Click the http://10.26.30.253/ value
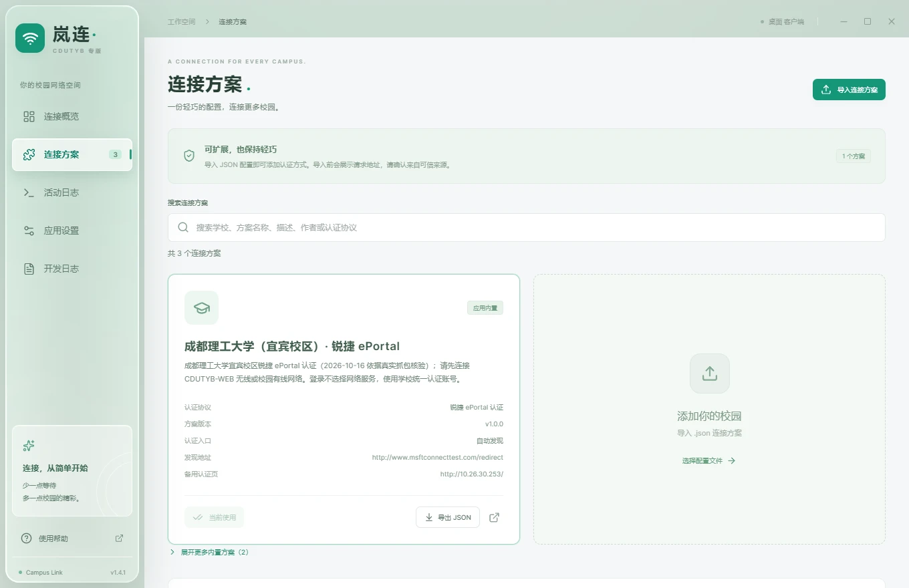The height and width of the screenshot is (588, 909). point(472,474)
